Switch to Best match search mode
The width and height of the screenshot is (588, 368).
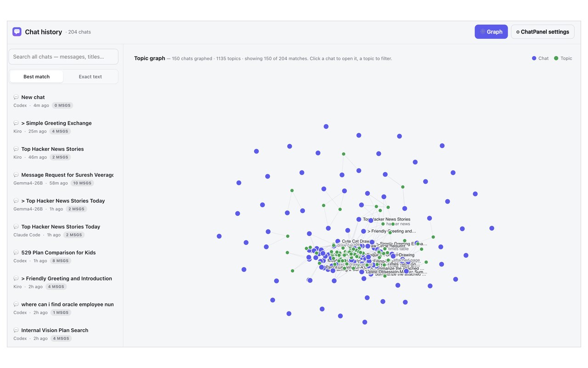[37, 77]
